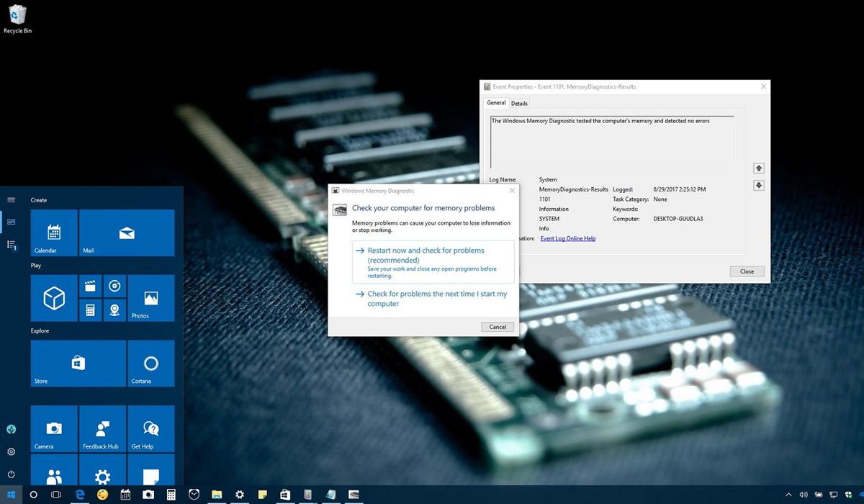Open user account icon in Start rail
Screen dimensions: 864x504
point(11,429)
